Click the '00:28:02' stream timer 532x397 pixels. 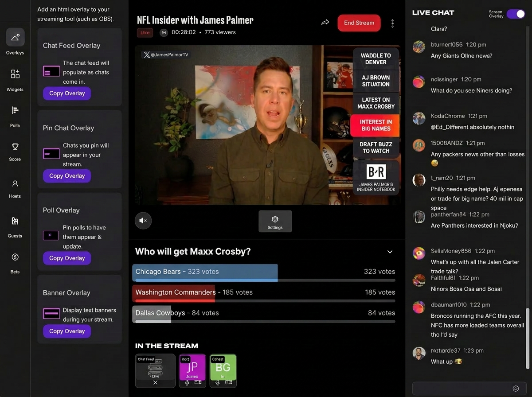(x=184, y=32)
